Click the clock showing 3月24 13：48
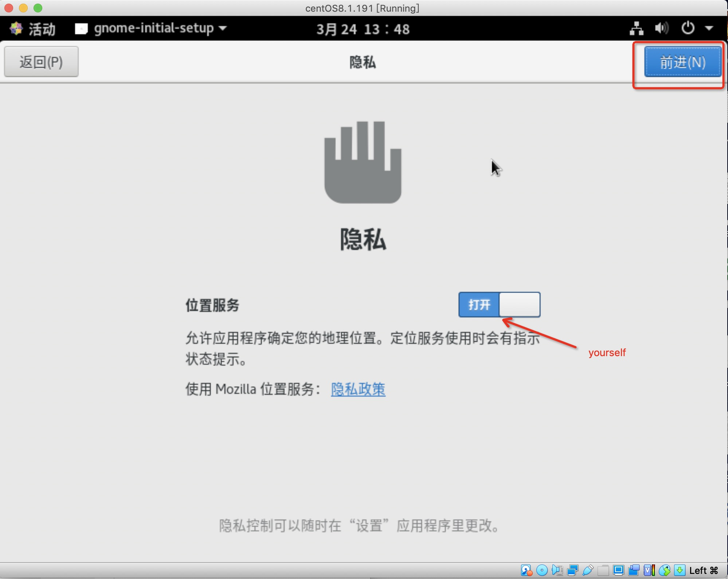 [x=363, y=29]
